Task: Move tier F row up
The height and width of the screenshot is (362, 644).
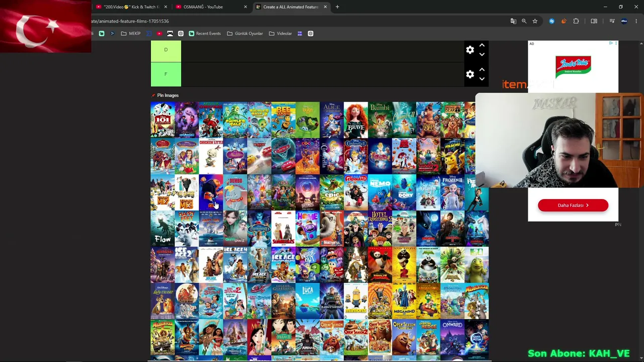Action: [x=482, y=70]
